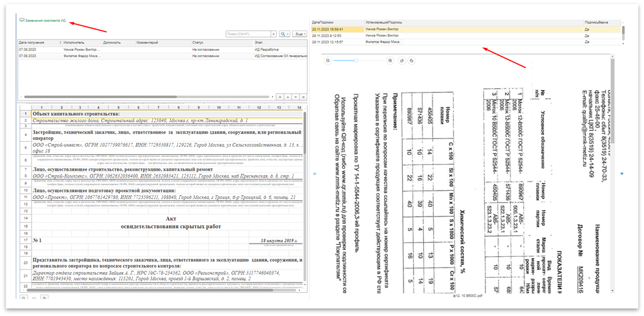Zoom in the PDF preview
Screen dimensions: 644x316
pos(390,60)
